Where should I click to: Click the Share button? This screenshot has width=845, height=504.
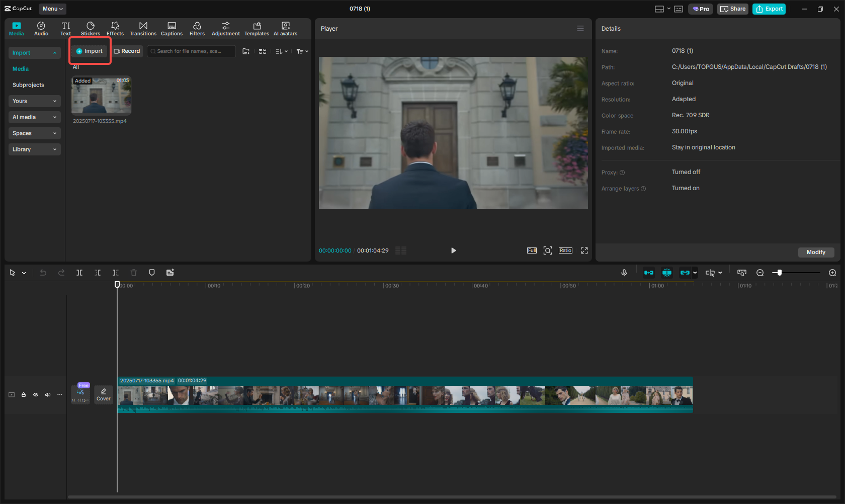coord(733,9)
